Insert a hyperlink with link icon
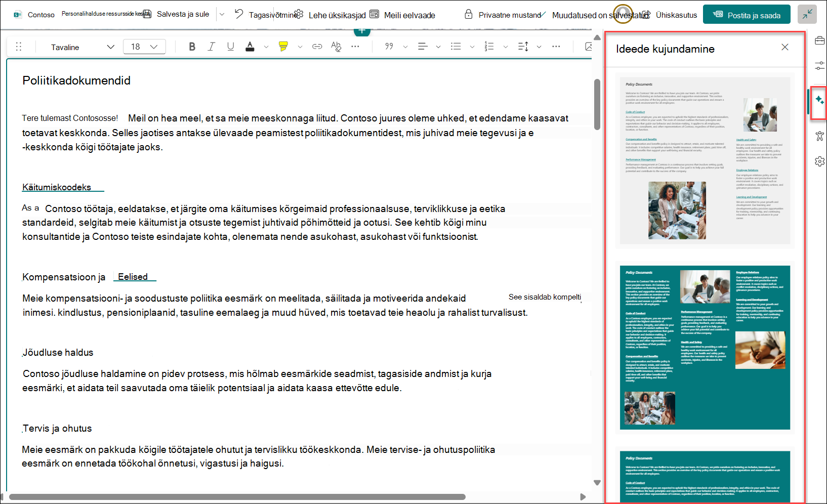827x504 pixels. coord(317,47)
